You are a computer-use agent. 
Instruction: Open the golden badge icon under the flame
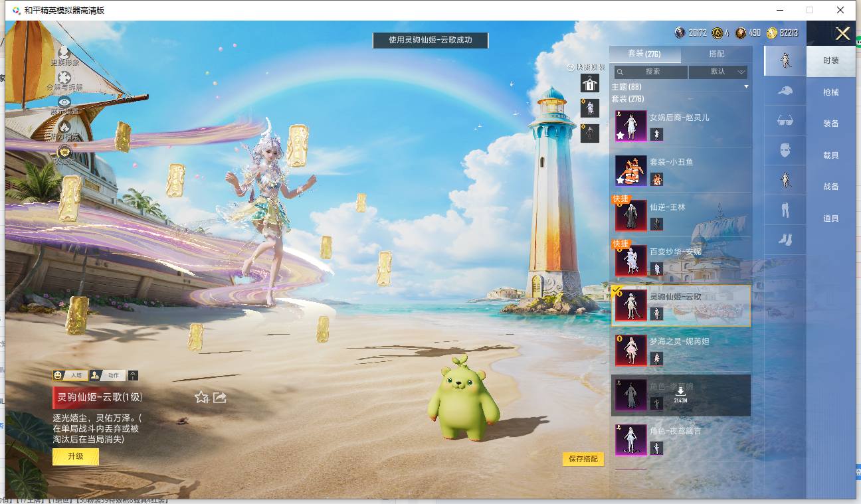pyautogui.click(x=64, y=153)
